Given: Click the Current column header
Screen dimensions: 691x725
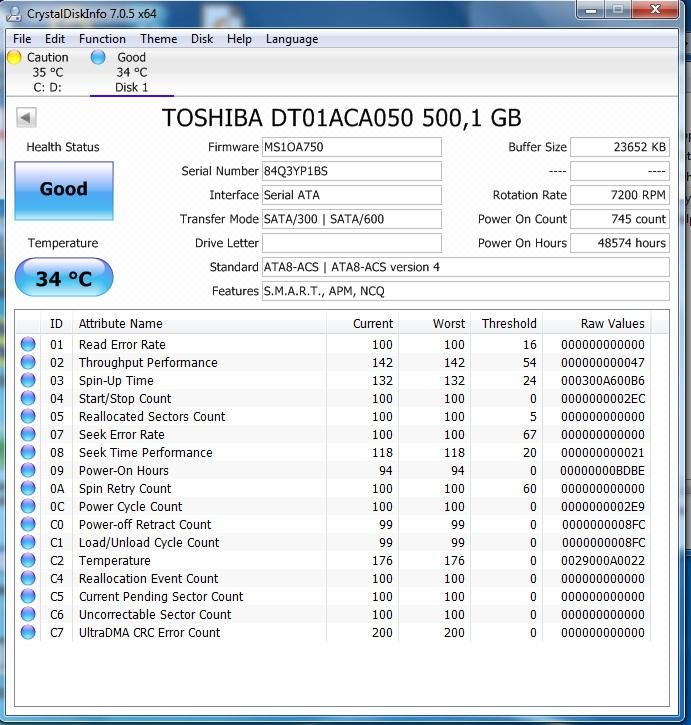Looking at the screenshot, I should point(363,324).
